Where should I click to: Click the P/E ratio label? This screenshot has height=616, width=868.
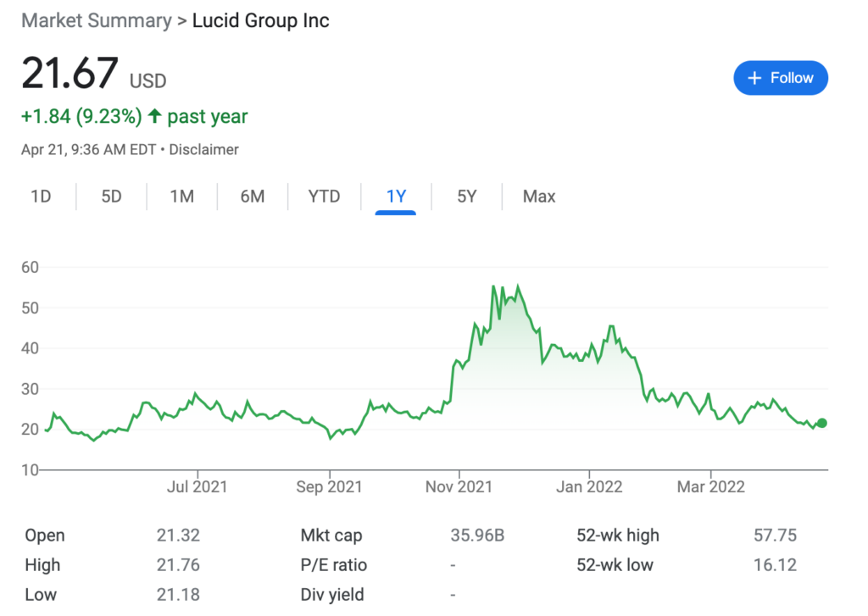coord(334,565)
